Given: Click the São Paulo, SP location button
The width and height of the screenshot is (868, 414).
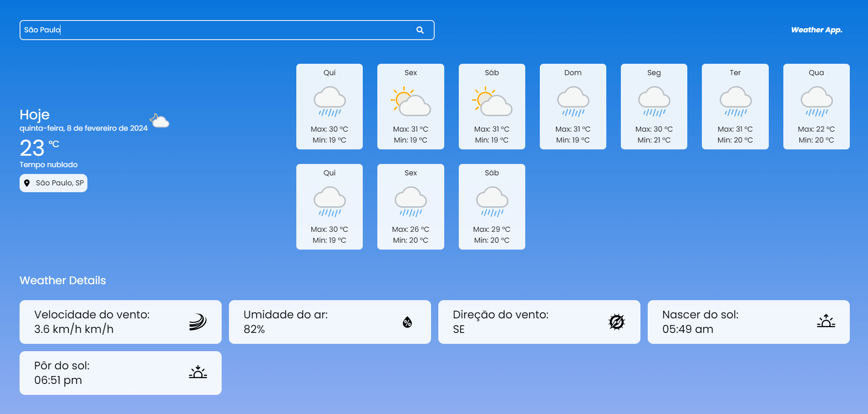Looking at the screenshot, I should (53, 183).
